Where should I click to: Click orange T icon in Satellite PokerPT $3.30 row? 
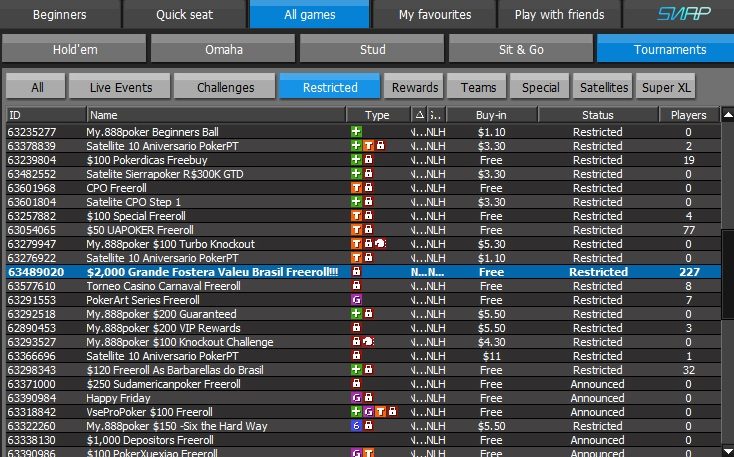(368, 146)
